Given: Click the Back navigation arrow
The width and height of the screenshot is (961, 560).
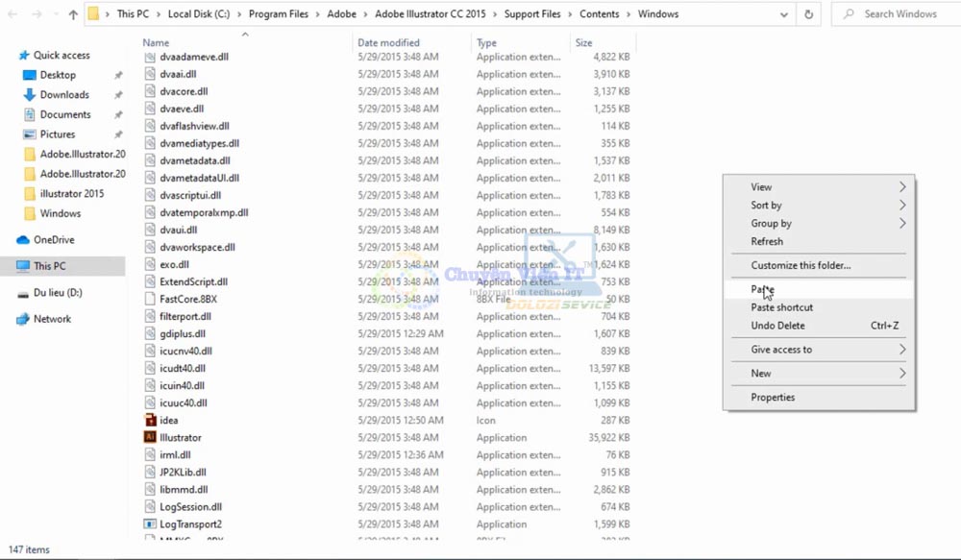Looking at the screenshot, I should tap(13, 14).
